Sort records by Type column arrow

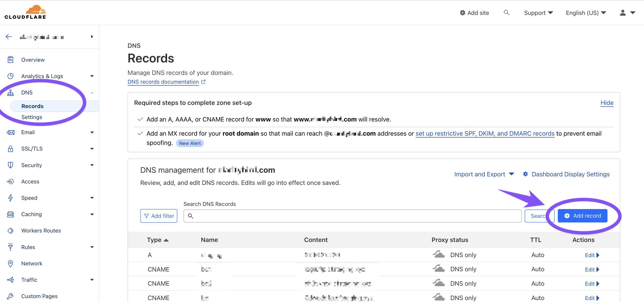[x=166, y=240]
